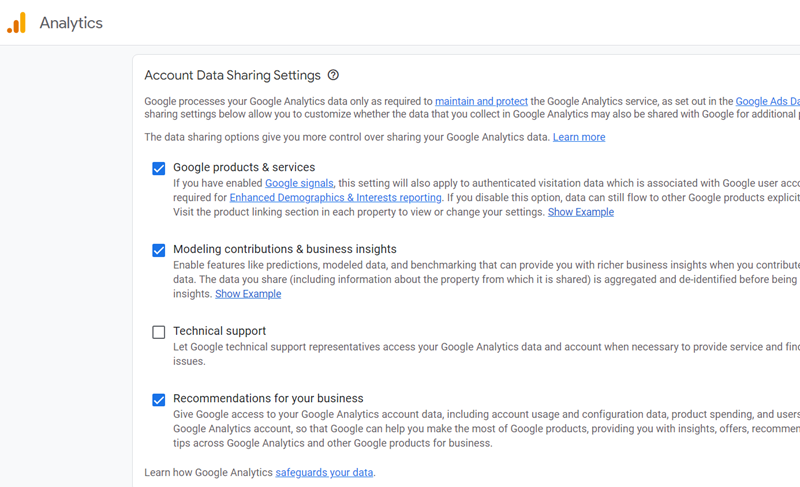Disable Modeling contributions & business insights checkbox
Viewport: 800px width, 487px height.
pos(159,250)
